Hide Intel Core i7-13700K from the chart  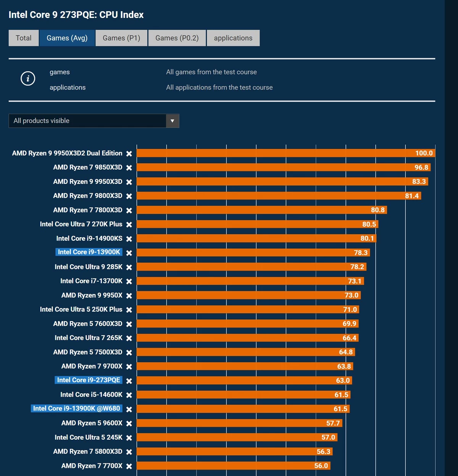pyautogui.click(x=129, y=281)
